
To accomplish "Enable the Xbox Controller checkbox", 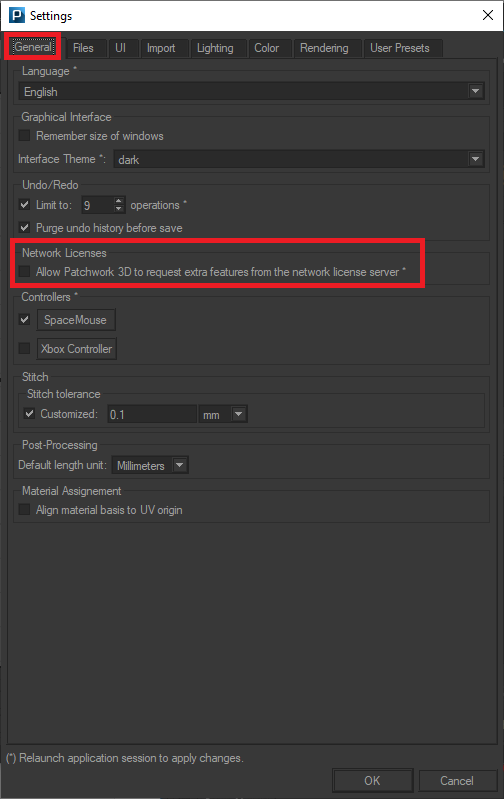I will click(24, 349).
